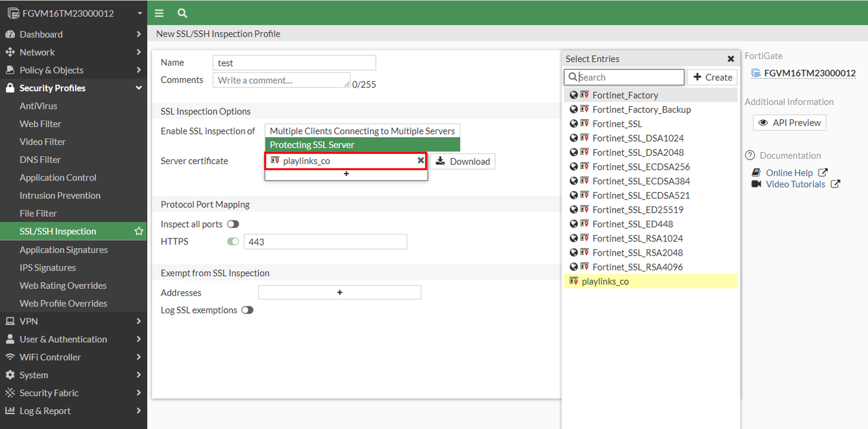868x429 pixels.
Task: Toggle the hamburger menu icon
Action: click(159, 13)
